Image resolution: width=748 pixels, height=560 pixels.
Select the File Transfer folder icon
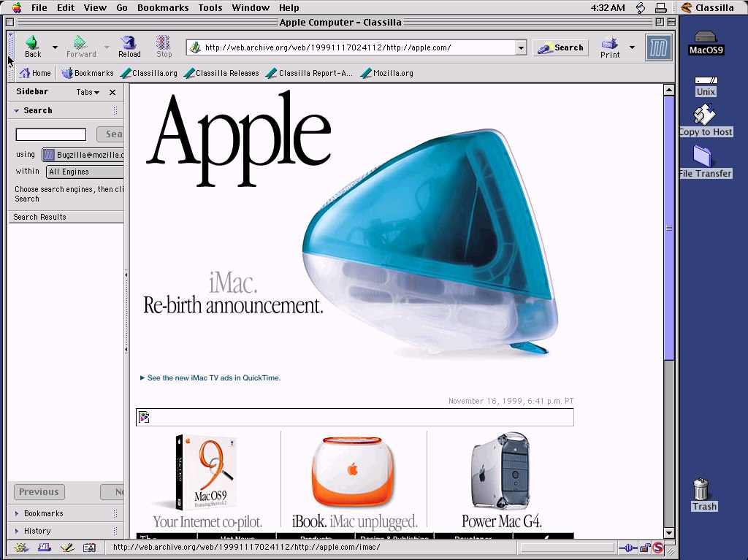705,162
